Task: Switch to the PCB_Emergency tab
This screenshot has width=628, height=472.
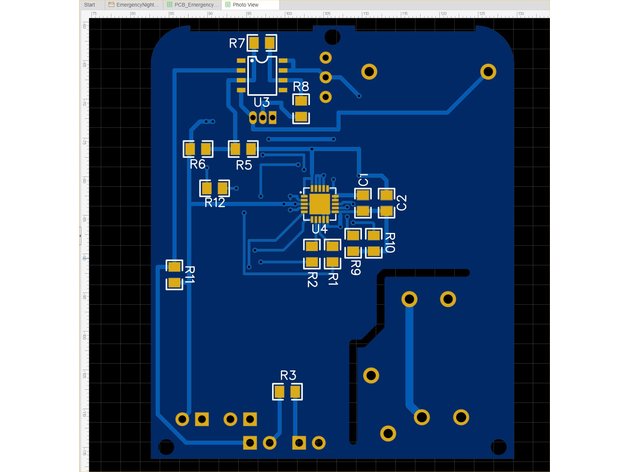Action: click(x=194, y=5)
